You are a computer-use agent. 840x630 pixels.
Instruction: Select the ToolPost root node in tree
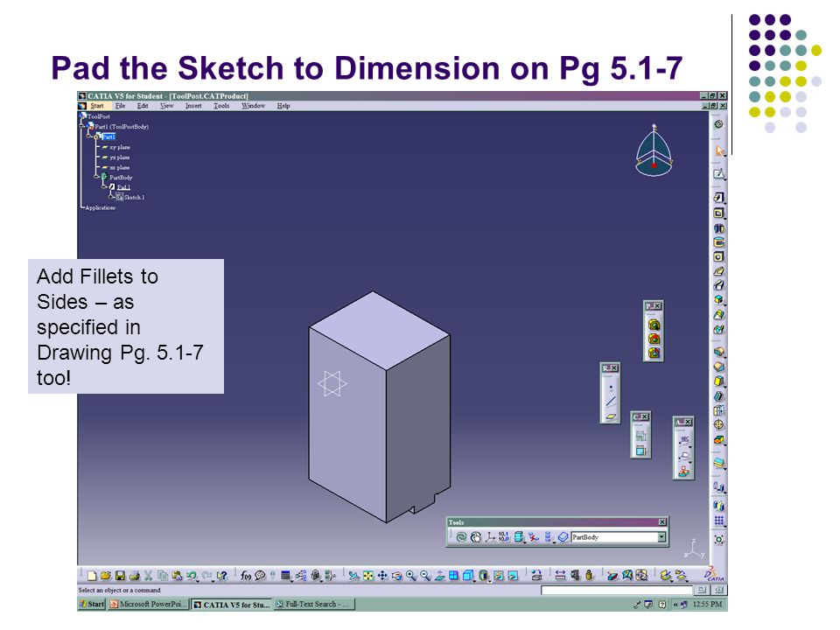click(x=98, y=116)
